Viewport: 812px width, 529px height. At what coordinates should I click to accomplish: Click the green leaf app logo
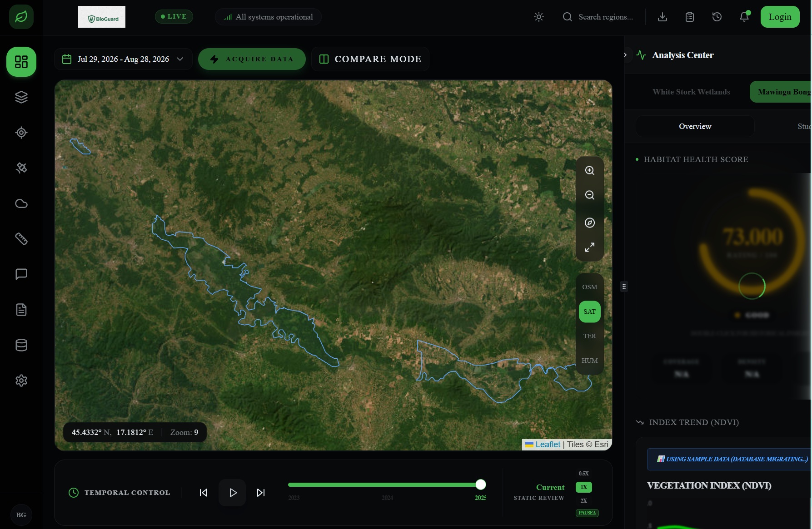(x=21, y=17)
